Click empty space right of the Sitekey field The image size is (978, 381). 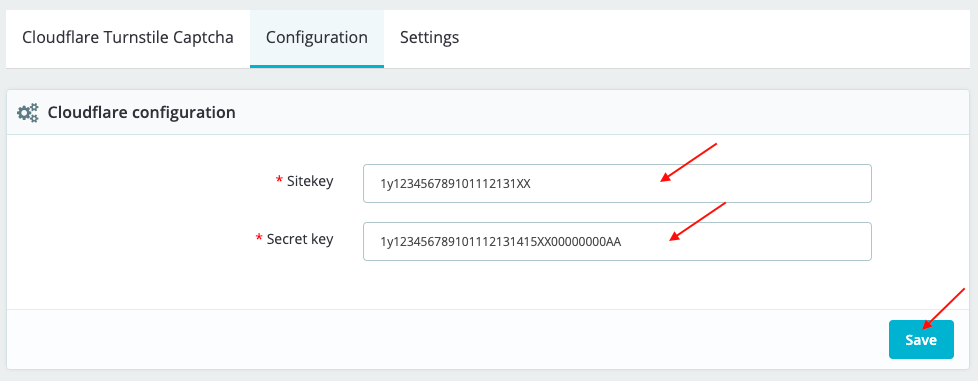click(x=920, y=183)
